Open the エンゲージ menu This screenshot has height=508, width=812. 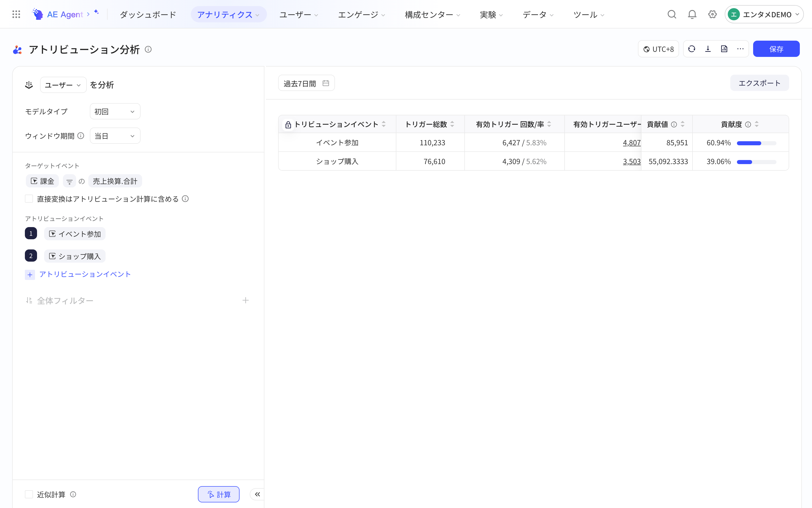coord(361,14)
